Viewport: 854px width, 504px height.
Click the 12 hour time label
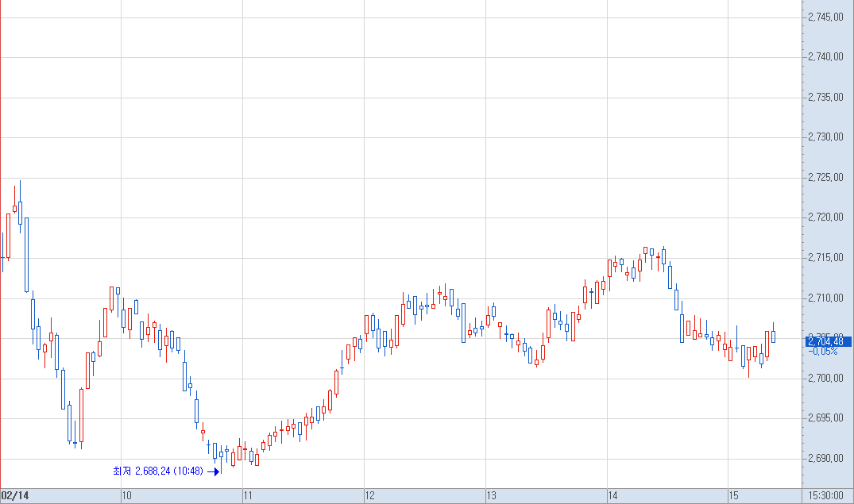pyautogui.click(x=370, y=495)
